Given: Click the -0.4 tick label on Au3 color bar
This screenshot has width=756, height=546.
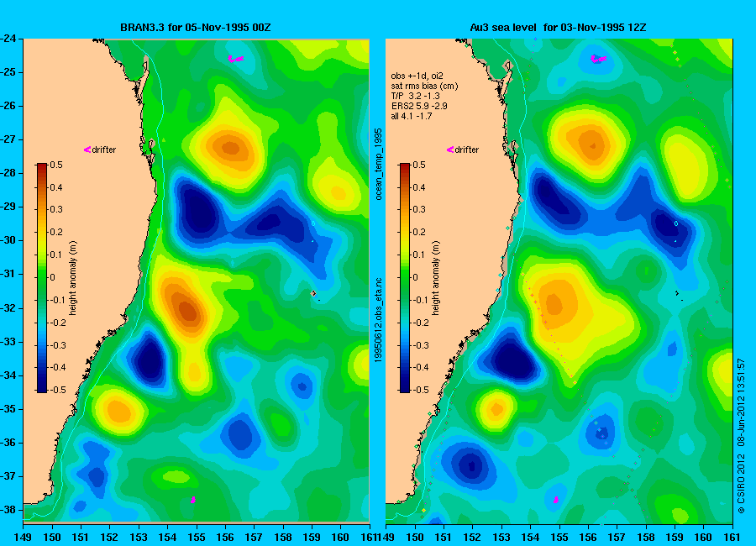Looking at the screenshot, I should coord(421,368).
